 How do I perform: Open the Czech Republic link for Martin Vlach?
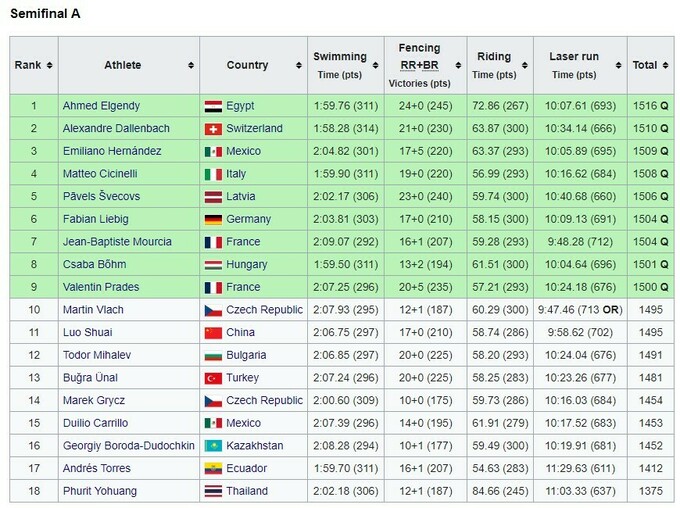coord(264,310)
